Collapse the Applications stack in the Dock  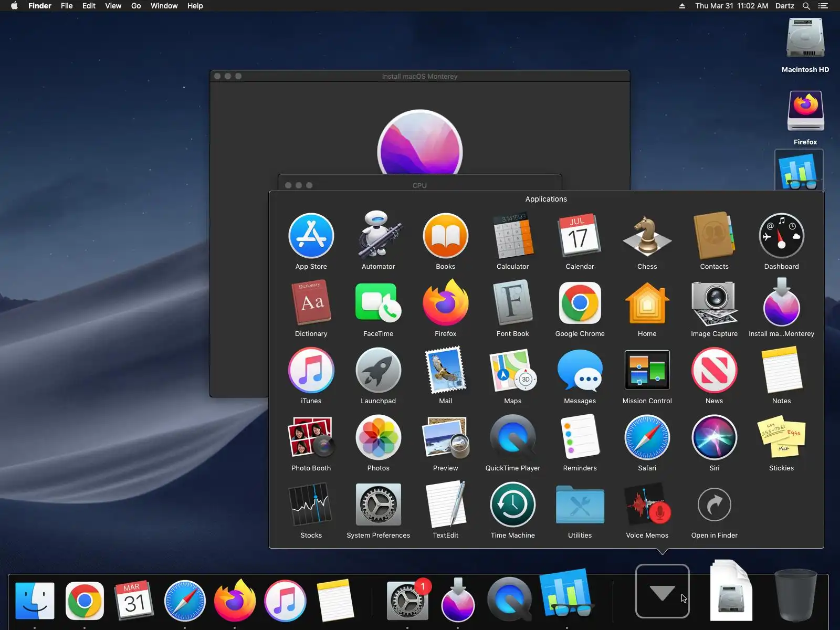coord(662,591)
